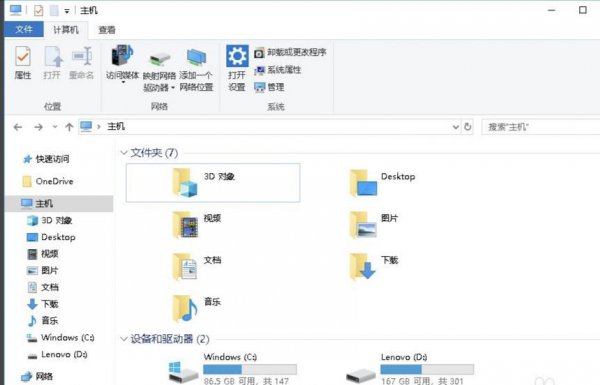
Task: Open the recent locations dropdown arrow
Action: (55, 127)
